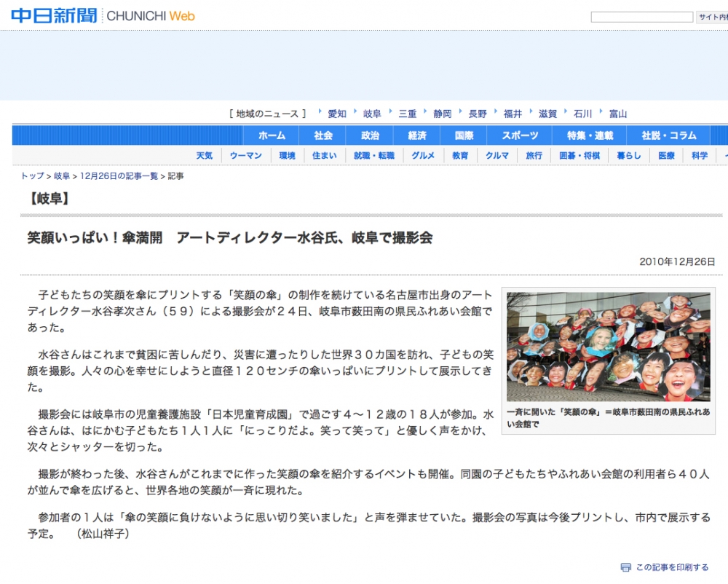Open the 暮らし submenu item
The height and width of the screenshot is (584, 728).
(x=629, y=156)
